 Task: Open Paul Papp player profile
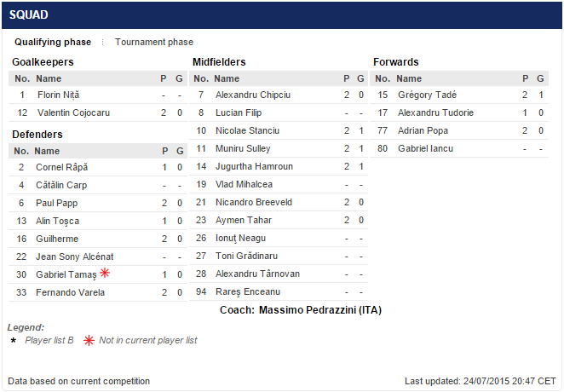pyautogui.click(x=57, y=203)
